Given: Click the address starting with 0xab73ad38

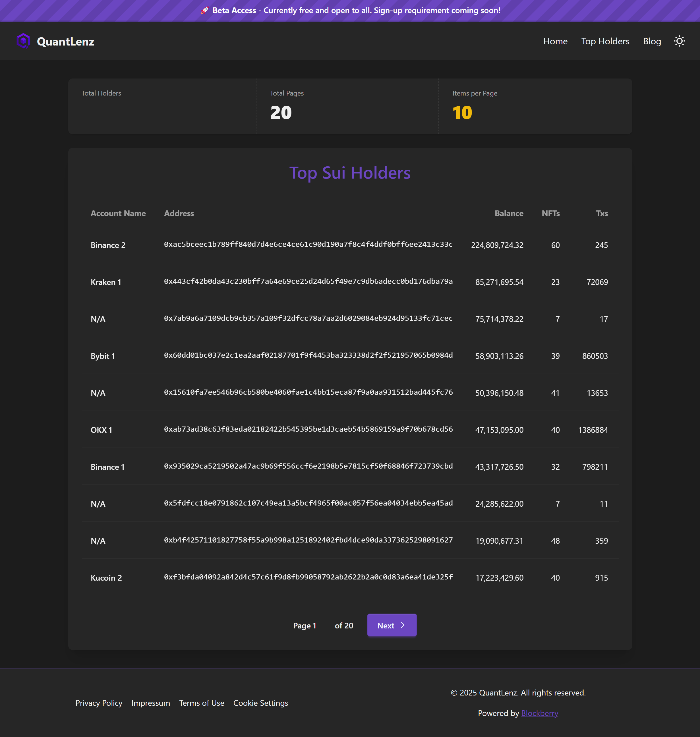Looking at the screenshot, I should 308,429.
